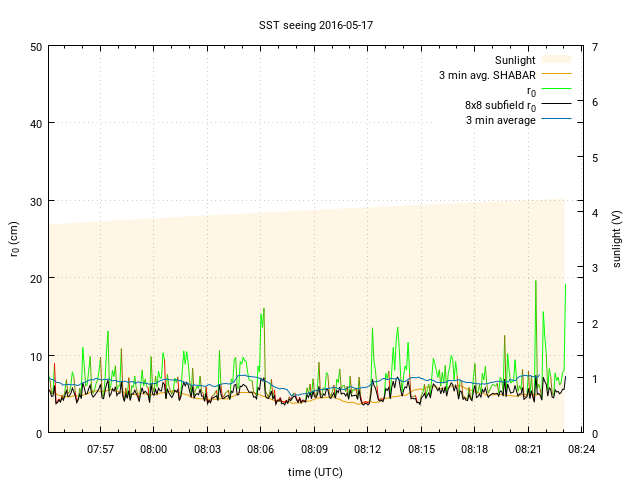The width and height of the screenshot is (640, 480).
Task: Click the 30 tick on the left axis
Action: (36, 201)
